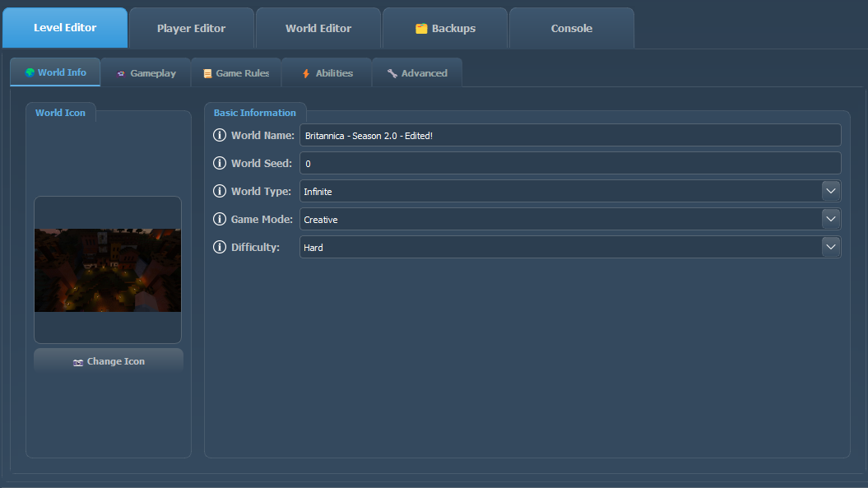
Task: Click the swap arrows icon on Change Icon
Action: [77, 361]
